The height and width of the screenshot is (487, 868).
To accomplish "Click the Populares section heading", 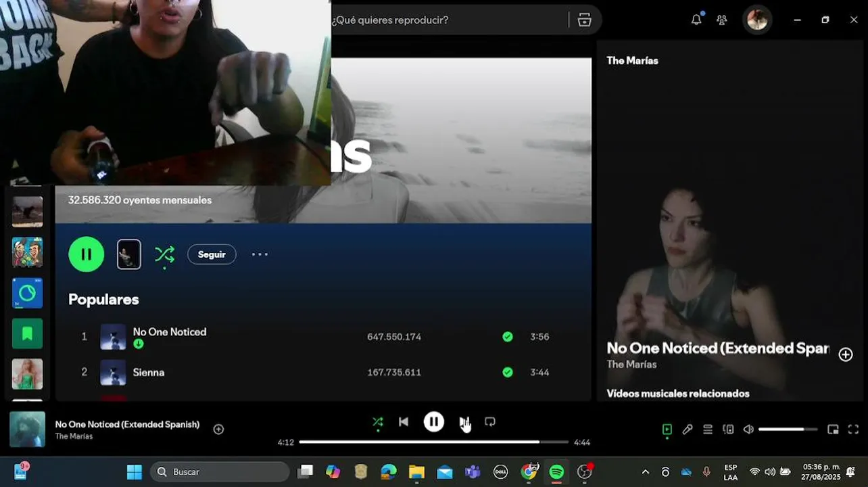I will pos(103,299).
